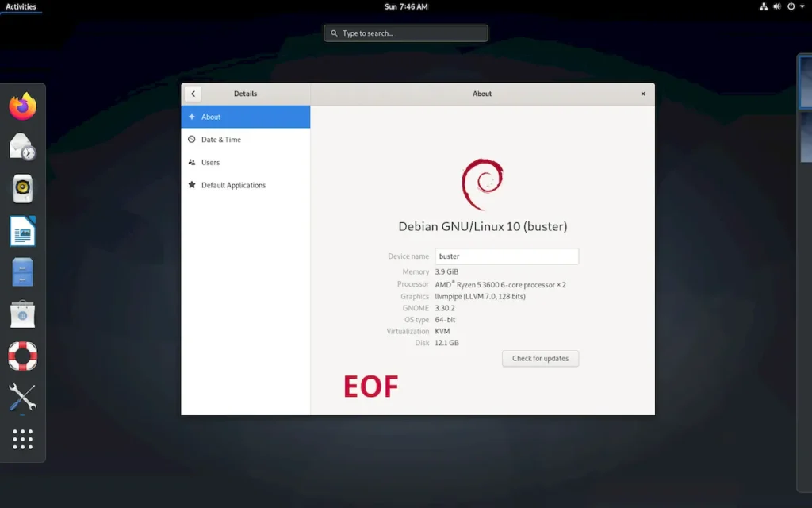The width and height of the screenshot is (812, 508).
Task: Open the clock calendar Sun 7:46 AM
Action: pyautogui.click(x=406, y=6)
